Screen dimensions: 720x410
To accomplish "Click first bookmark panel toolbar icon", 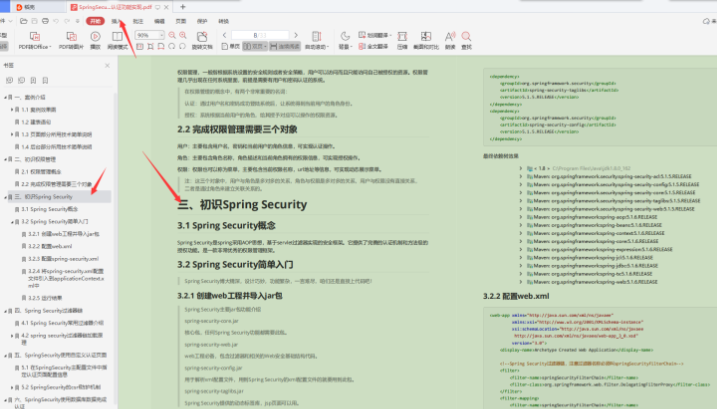I will click(x=9, y=80).
